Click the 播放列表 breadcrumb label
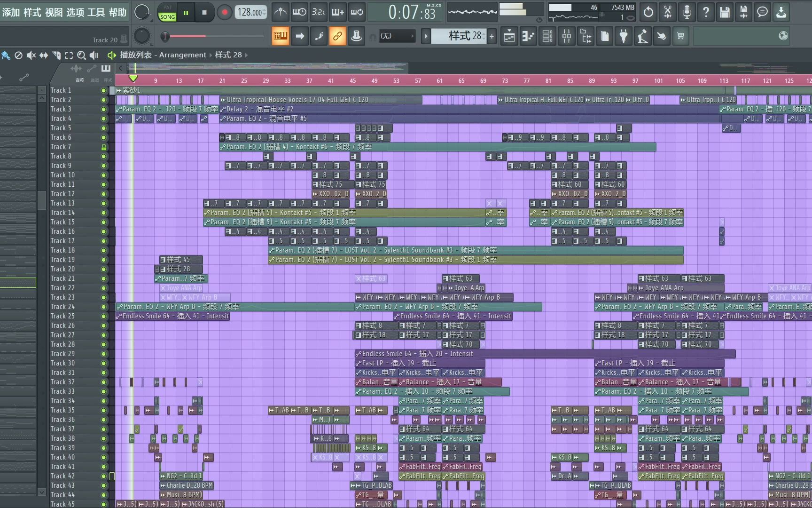Viewport: 812px width, 508px height. 136,55
